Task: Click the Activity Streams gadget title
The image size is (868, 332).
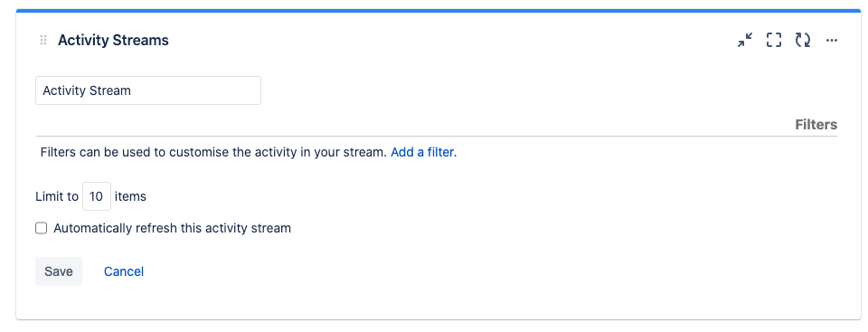Action: click(x=114, y=40)
